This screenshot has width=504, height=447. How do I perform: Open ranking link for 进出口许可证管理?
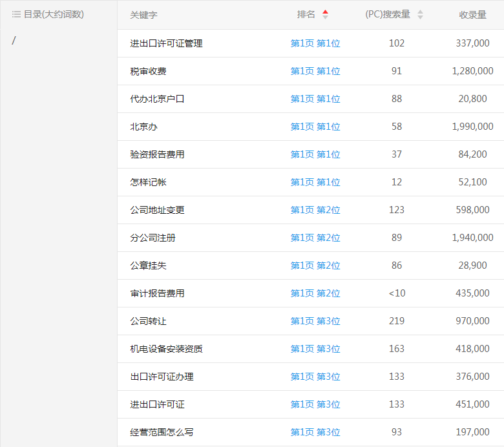315,43
